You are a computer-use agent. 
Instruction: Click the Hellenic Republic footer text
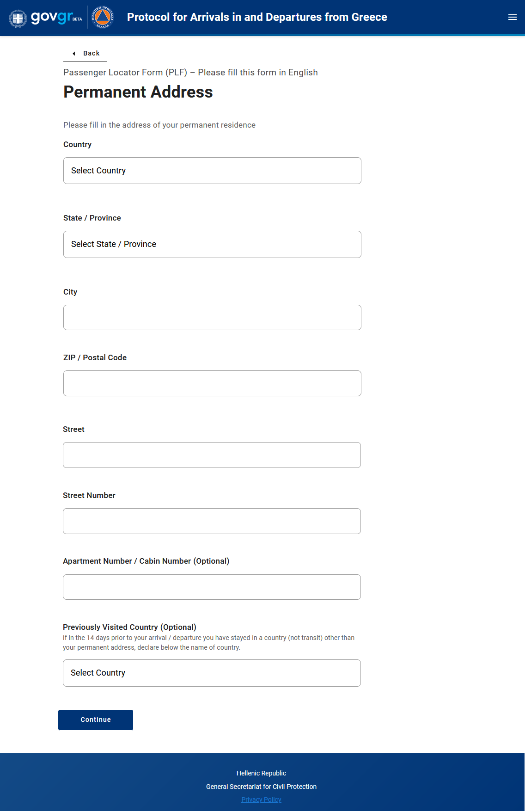(261, 773)
